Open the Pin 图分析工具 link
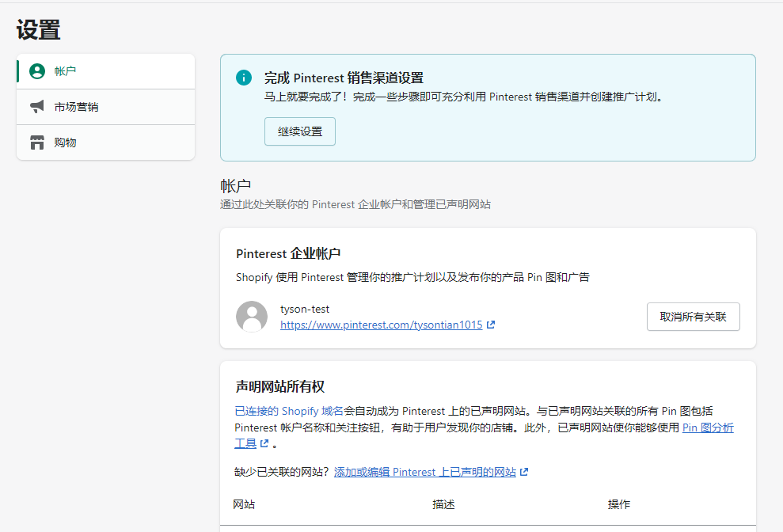Viewport: 783px width, 532px height. tap(707, 427)
